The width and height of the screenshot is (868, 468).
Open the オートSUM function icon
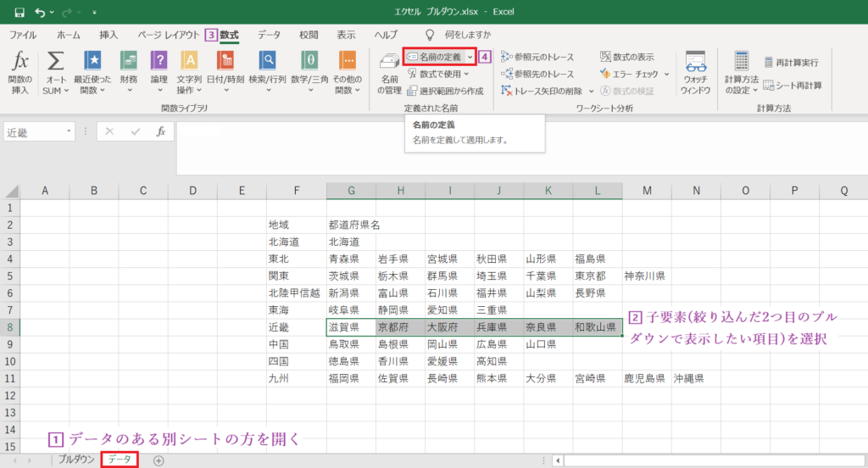(x=56, y=64)
